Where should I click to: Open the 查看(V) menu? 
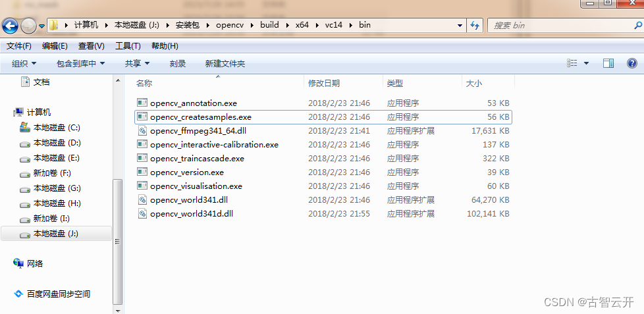pyautogui.click(x=91, y=46)
